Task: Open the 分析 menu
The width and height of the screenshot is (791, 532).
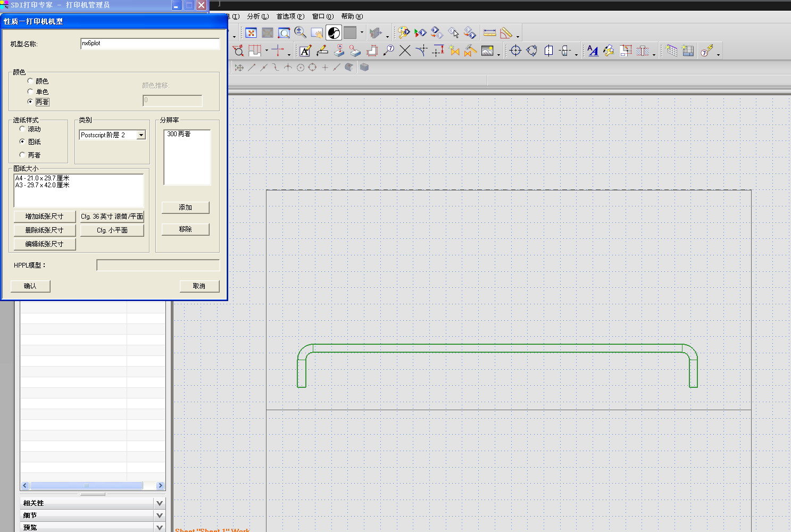Action: [x=258, y=16]
